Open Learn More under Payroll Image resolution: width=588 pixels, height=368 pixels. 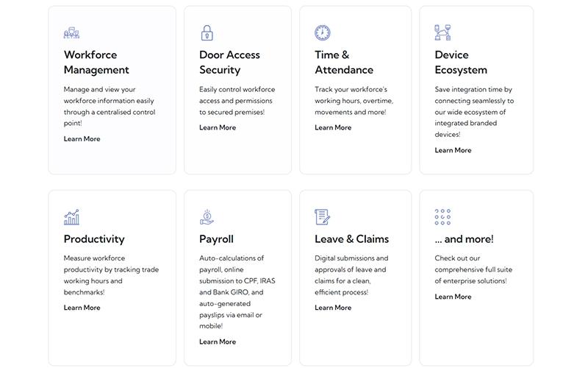coord(218,342)
